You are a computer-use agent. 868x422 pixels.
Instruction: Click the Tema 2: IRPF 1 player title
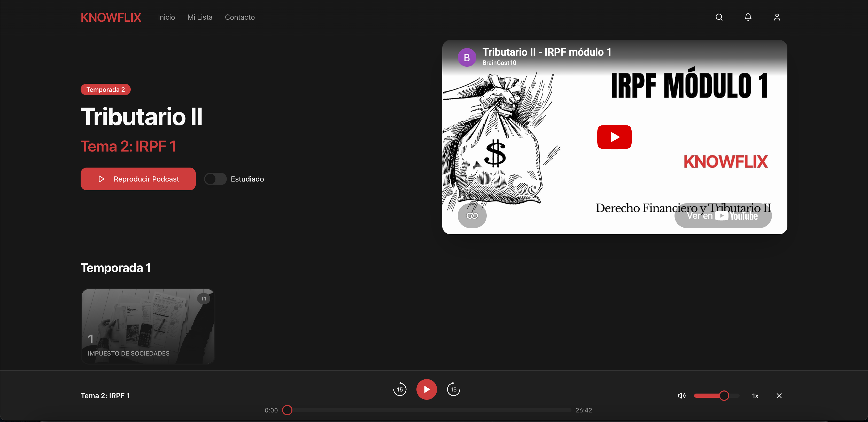(x=105, y=396)
